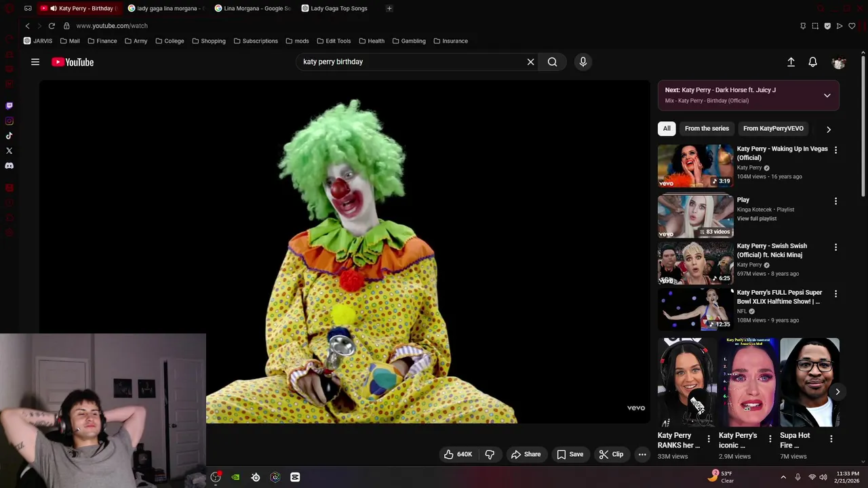The height and width of the screenshot is (488, 868).
Task: Click the View full playlist link
Action: (x=757, y=219)
